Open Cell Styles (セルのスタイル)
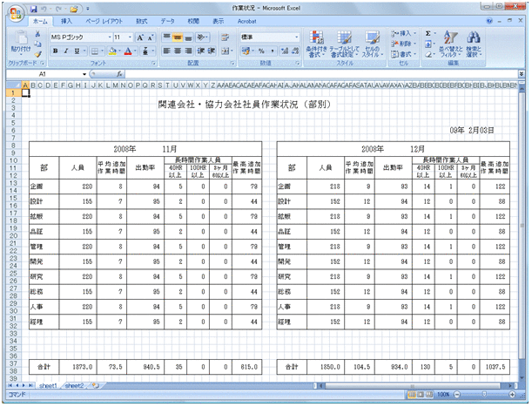 tap(372, 44)
